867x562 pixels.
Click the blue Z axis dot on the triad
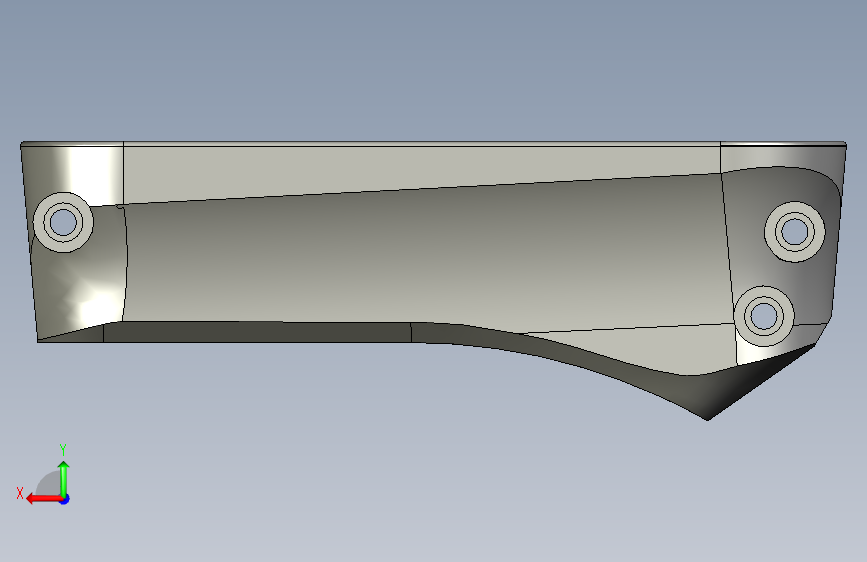[65, 499]
